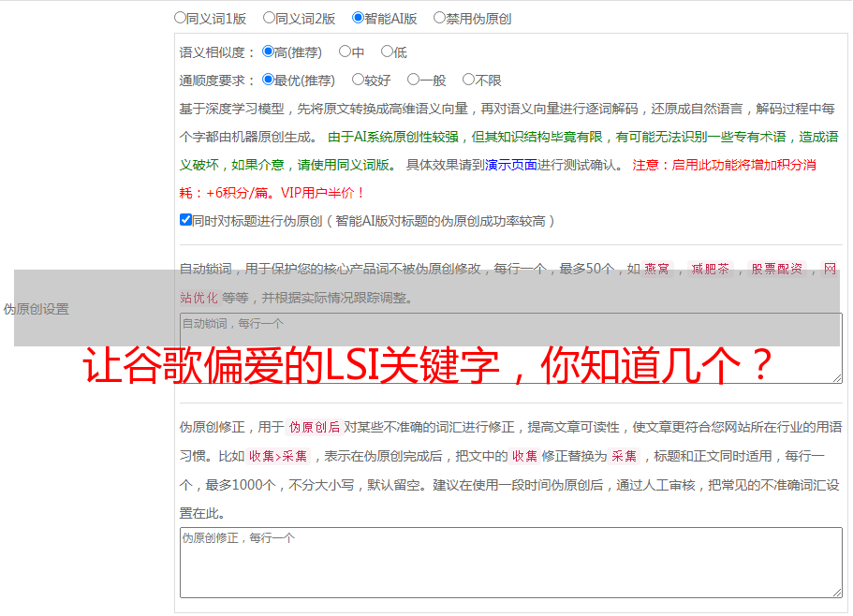The height and width of the screenshot is (616, 853).
Task: Click the resize grip of 伪原创修正 textarea
Action: [x=837, y=593]
